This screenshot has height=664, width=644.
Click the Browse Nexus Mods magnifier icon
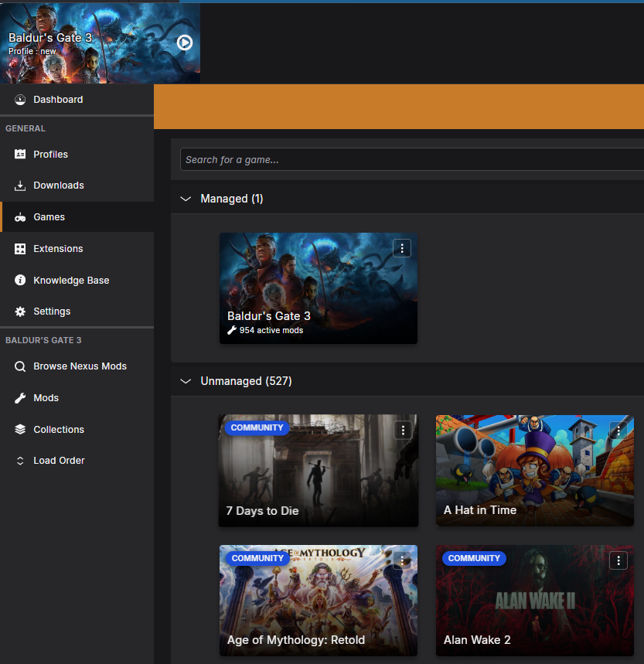[20, 366]
